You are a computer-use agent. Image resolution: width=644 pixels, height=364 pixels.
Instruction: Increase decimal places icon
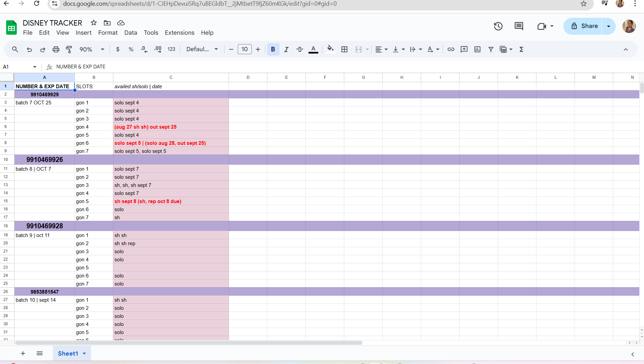(x=158, y=49)
